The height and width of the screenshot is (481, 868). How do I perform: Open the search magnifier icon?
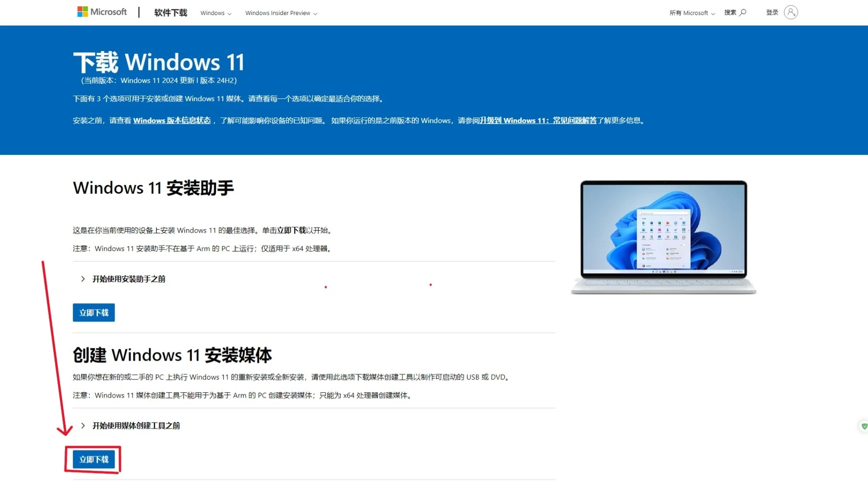click(x=742, y=13)
